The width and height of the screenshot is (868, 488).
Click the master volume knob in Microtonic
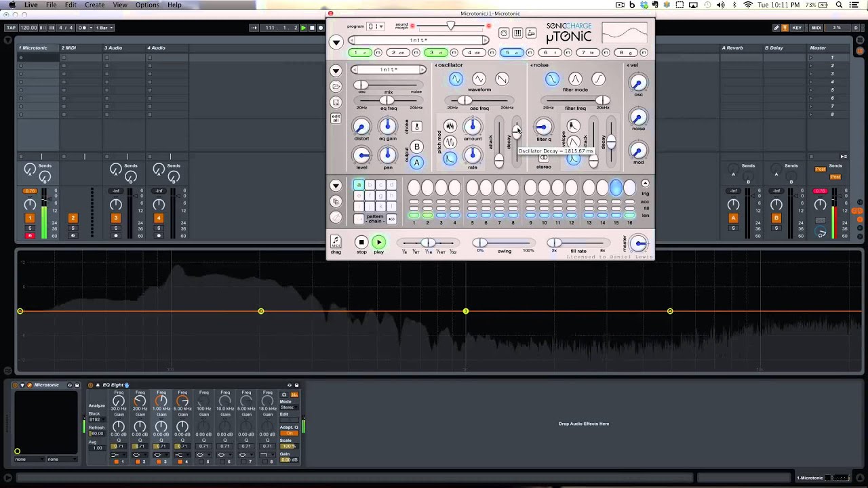[x=639, y=243]
